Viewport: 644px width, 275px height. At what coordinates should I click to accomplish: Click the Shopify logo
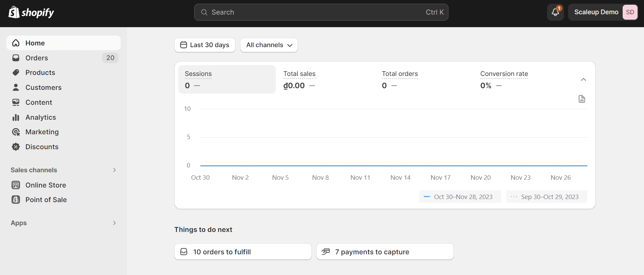(31, 13)
